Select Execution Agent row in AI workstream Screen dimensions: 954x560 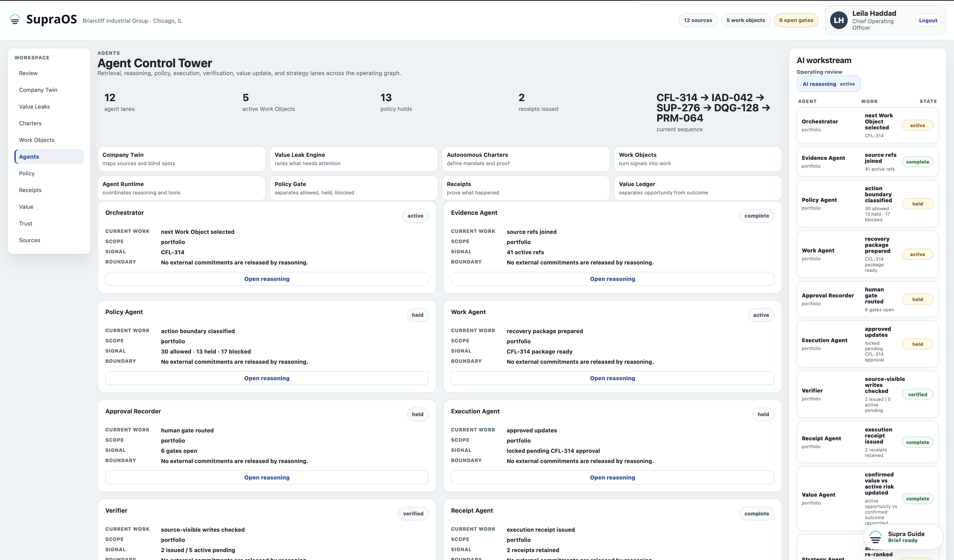coord(867,344)
